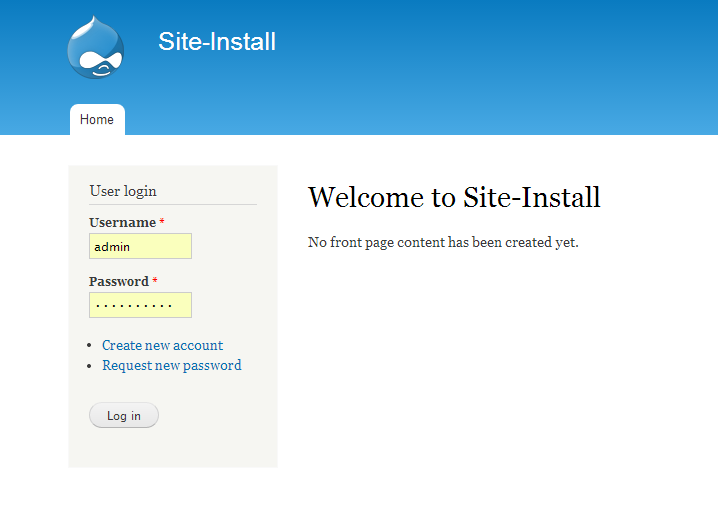This screenshot has height=508, width=718.
Task: Click the User login block title
Action: (x=123, y=191)
